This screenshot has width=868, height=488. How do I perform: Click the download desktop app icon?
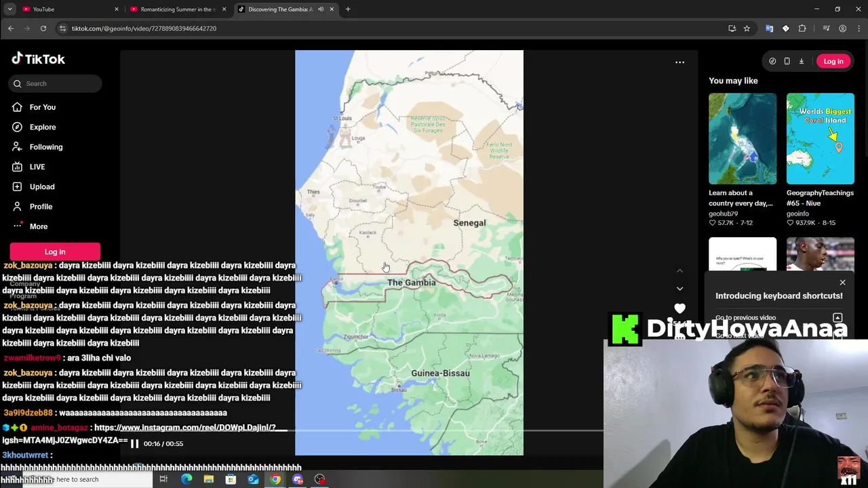point(801,61)
